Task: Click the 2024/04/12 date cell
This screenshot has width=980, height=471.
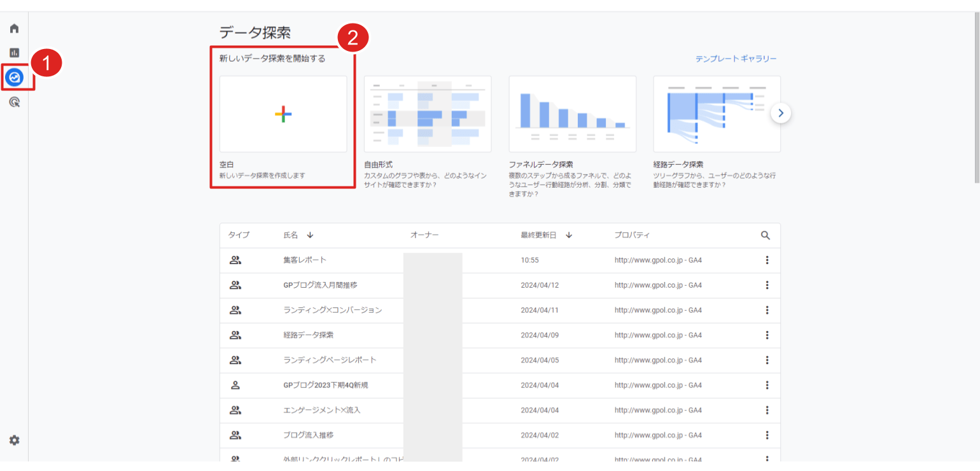Action: [x=540, y=285]
